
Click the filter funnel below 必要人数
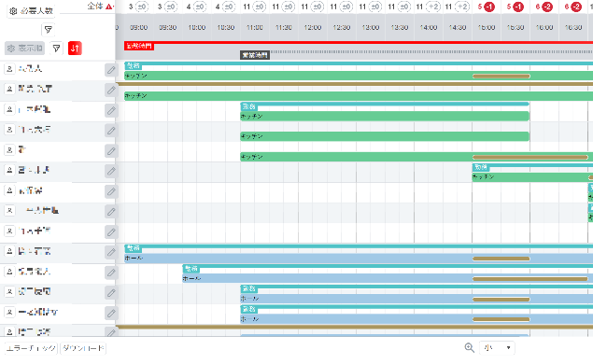point(48,30)
